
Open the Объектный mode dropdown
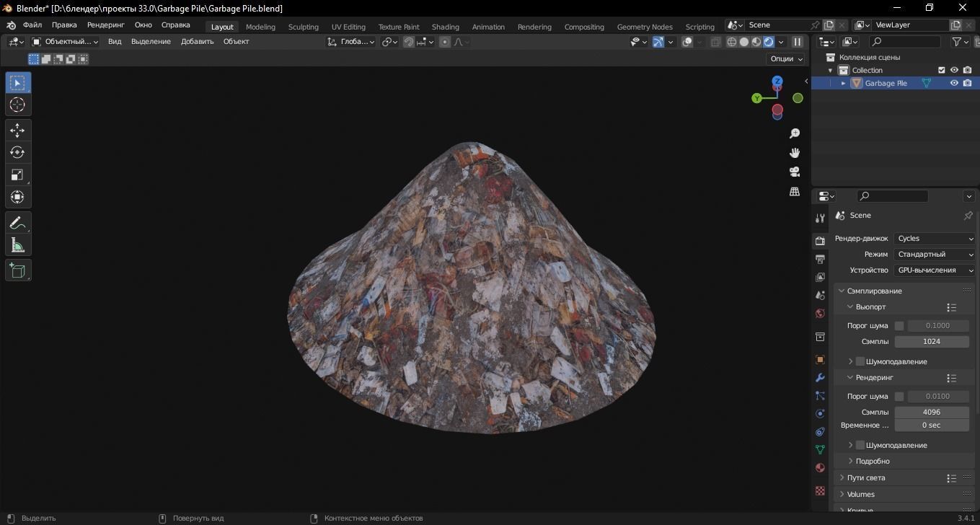click(65, 42)
